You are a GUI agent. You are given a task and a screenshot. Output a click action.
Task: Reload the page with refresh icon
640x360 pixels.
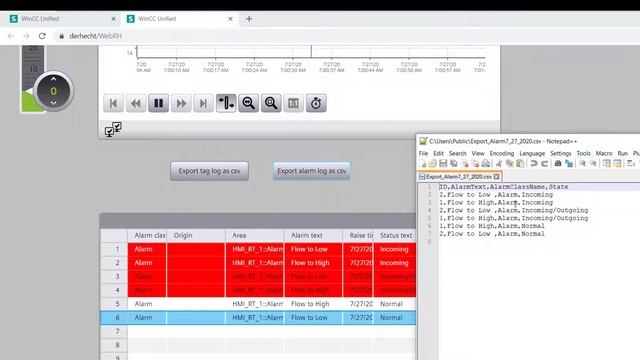tap(42, 36)
